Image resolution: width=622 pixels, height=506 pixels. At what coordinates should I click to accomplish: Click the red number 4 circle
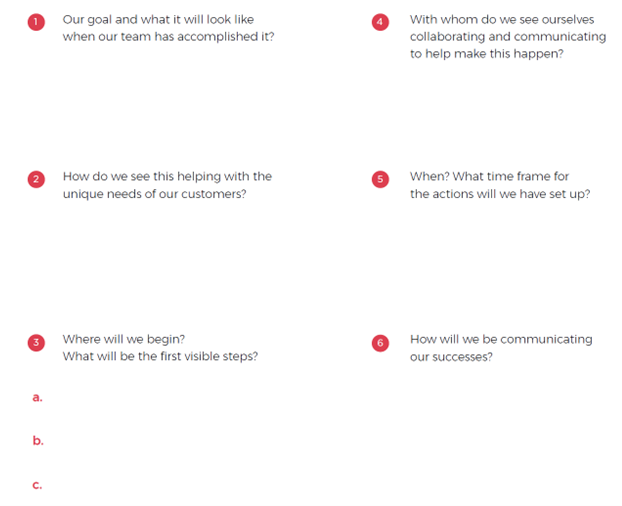click(x=380, y=22)
